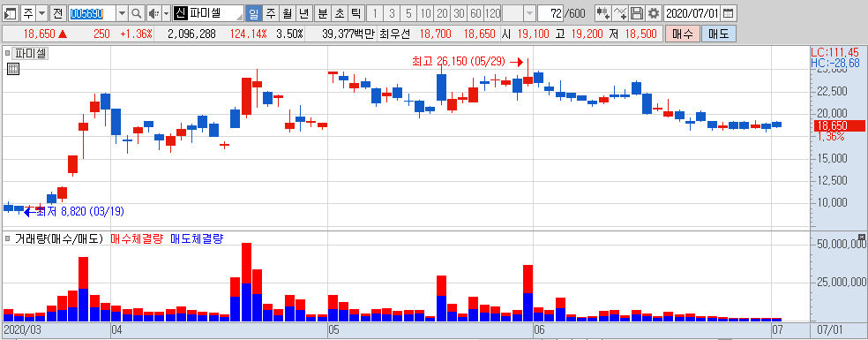Viewport: 868px width, 340px height.
Task: Select the 분 minute chart period
Action: coord(322,12)
